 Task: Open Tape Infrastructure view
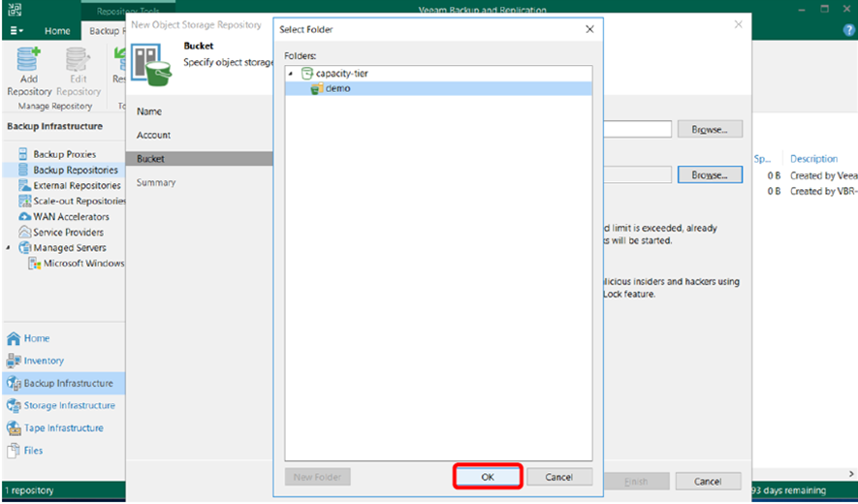point(63,428)
